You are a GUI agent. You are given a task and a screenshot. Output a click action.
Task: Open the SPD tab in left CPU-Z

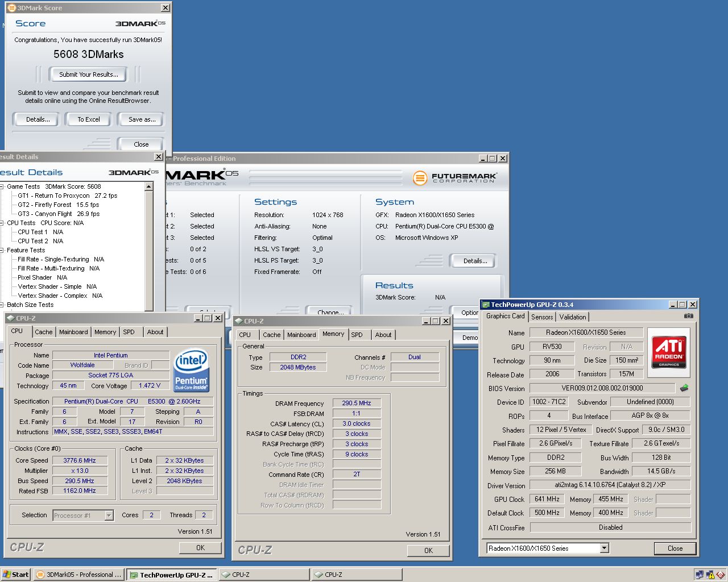pyautogui.click(x=129, y=332)
